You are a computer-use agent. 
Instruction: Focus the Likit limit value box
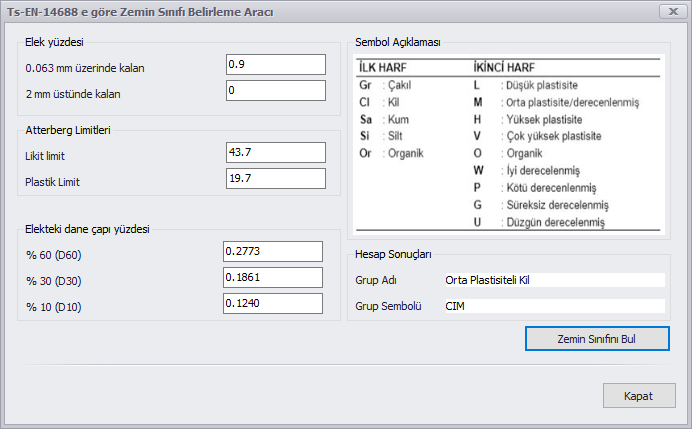(276, 152)
